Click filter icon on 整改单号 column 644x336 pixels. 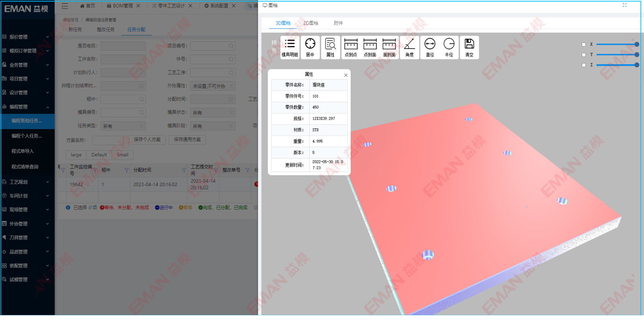[x=247, y=170]
